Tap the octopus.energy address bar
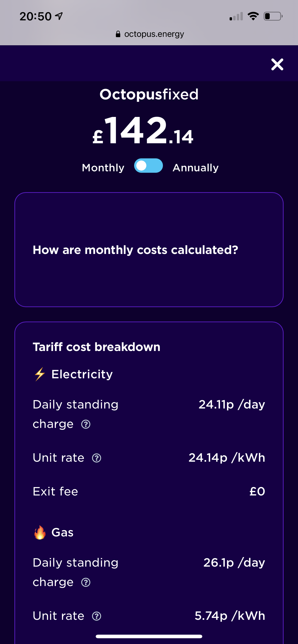Image resolution: width=298 pixels, height=644 pixels. coord(154,34)
